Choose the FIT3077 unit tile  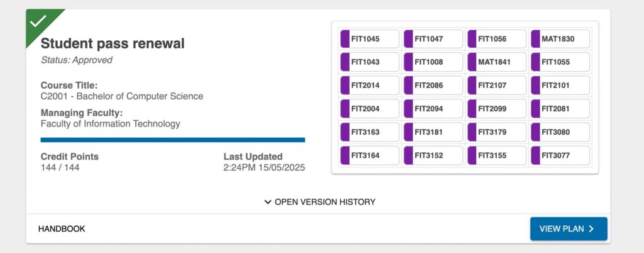(560, 155)
